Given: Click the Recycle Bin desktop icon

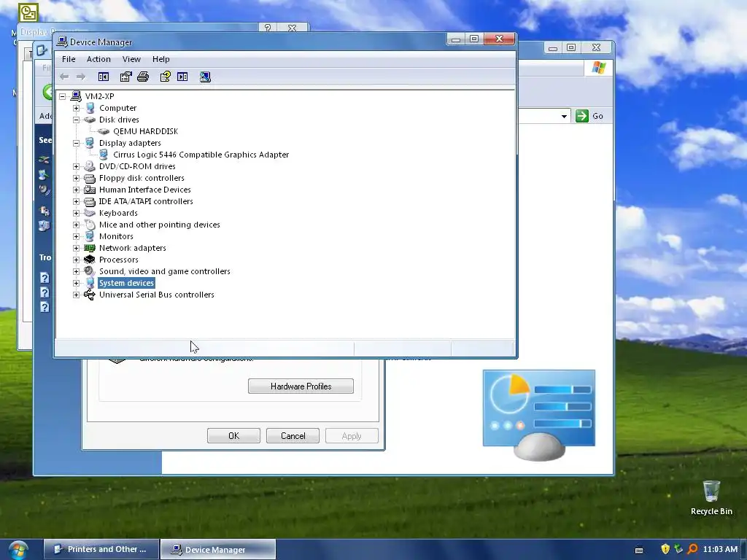Looking at the screenshot, I should (711, 497).
